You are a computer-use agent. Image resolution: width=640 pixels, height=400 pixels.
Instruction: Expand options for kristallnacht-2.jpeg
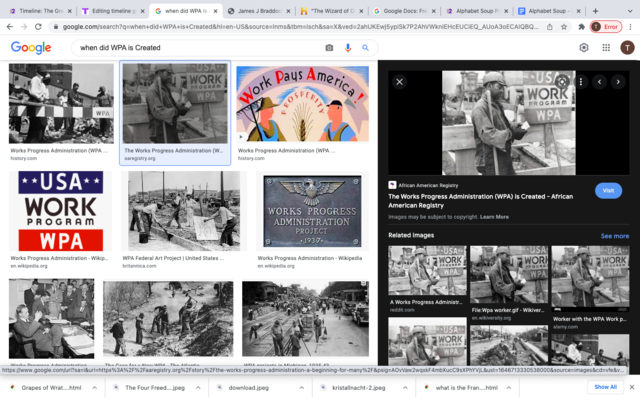[405, 387]
